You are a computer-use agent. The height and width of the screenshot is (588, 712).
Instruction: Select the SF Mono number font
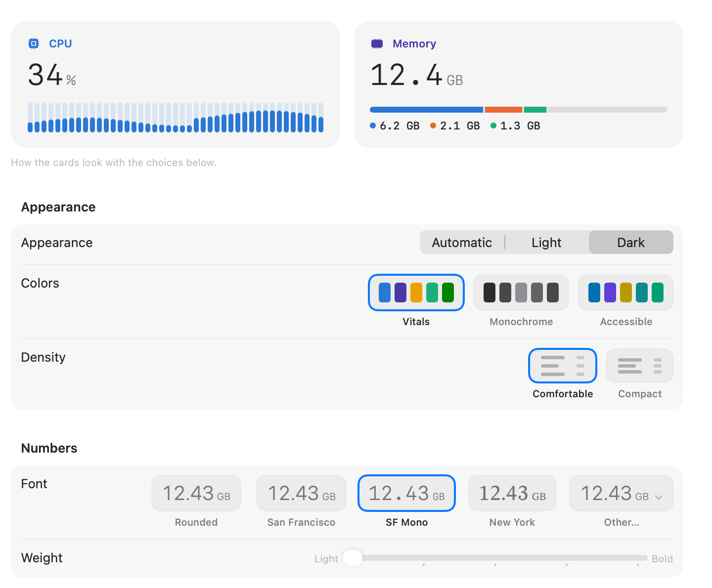tap(406, 493)
